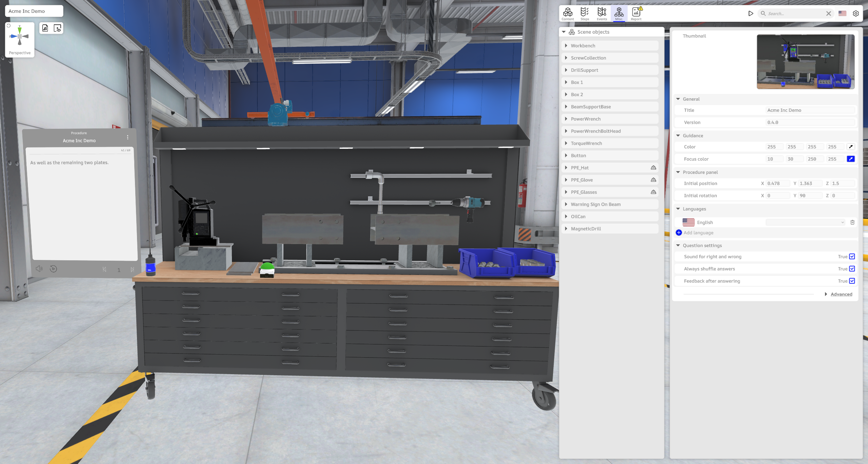Screen dimensions: 868x464
Task: Toggle Always shuffle answers checkbox
Action: click(852, 269)
